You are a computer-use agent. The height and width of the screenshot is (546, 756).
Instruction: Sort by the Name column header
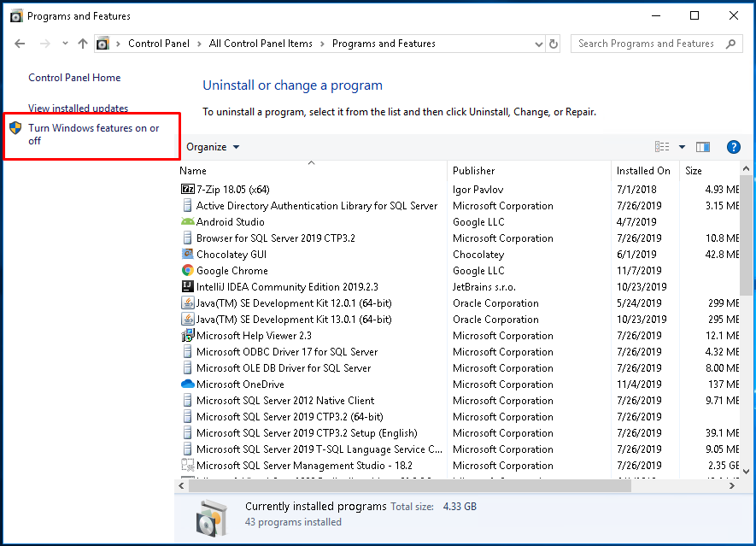(x=312, y=171)
